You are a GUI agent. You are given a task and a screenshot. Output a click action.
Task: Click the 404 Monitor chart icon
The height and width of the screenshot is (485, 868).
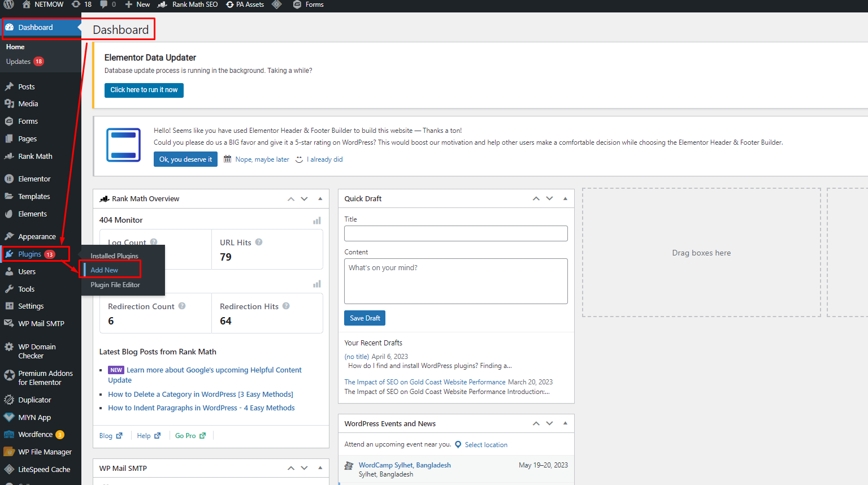coord(317,220)
